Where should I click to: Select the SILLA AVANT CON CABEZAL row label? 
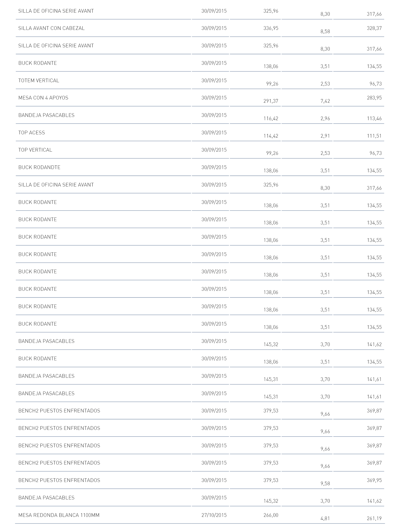pyautogui.click(x=51, y=28)
